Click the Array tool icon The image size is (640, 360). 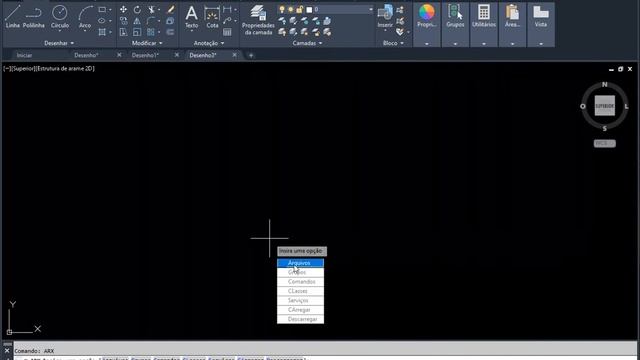click(x=151, y=32)
